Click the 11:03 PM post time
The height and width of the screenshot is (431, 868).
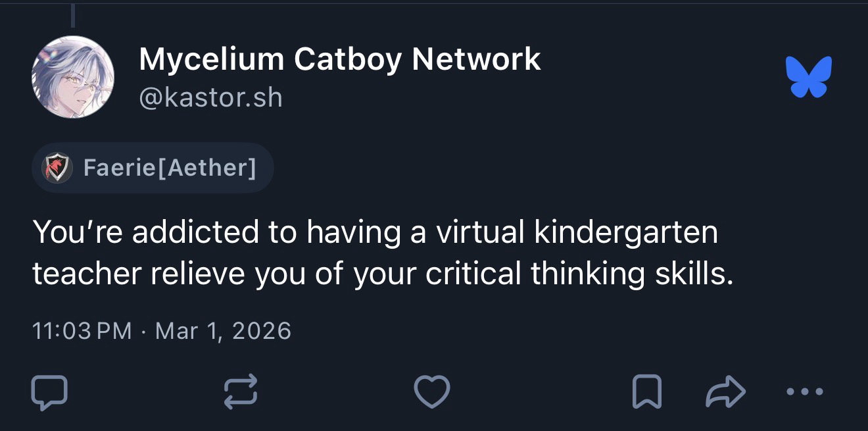coord(82,330)
